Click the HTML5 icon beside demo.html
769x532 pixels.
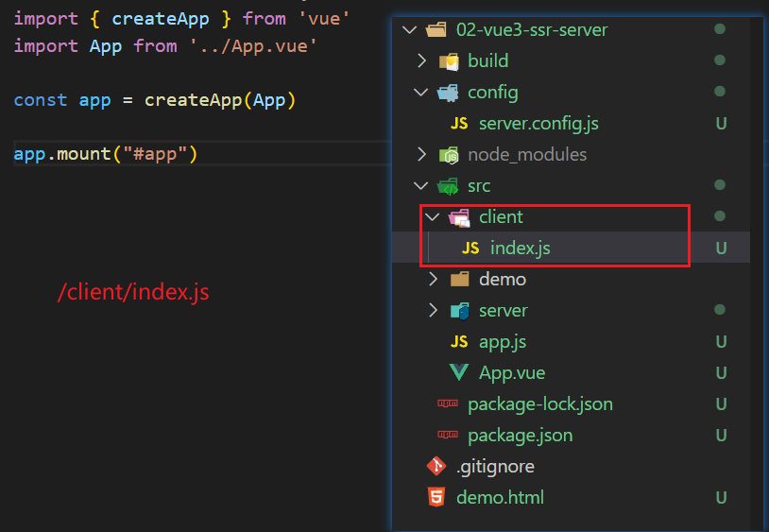pyautogui.click(x=436, y=497)
